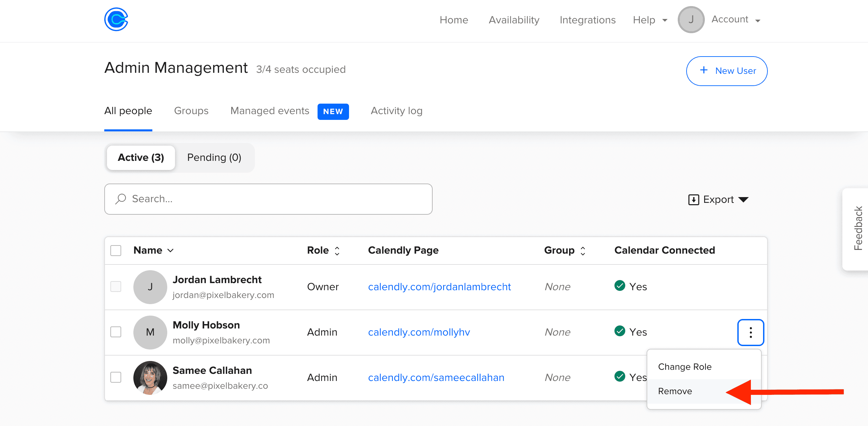Select Change Role from the context menu
This screenshot has width=868, height=426.
click(x=704, y=367)
